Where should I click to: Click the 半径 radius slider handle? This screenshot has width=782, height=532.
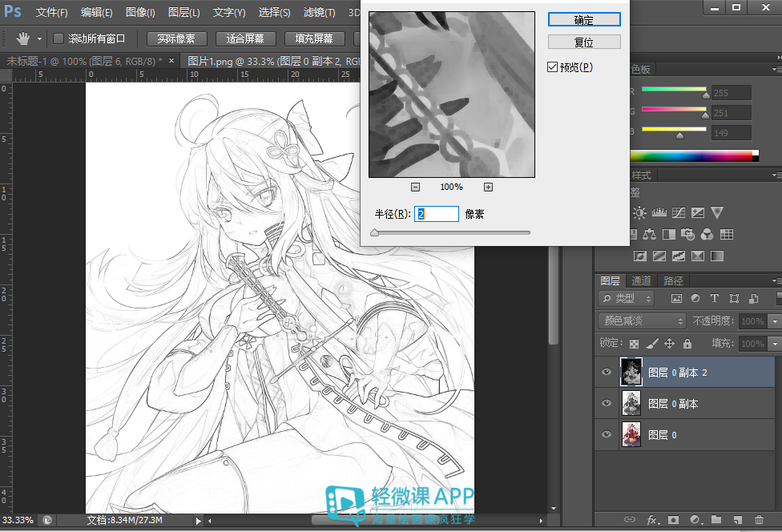[374, 233]
